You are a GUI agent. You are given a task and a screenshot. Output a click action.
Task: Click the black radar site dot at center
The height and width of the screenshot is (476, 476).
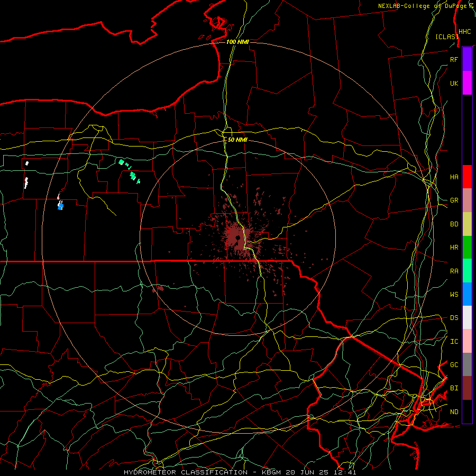pyautogui.click(x=237, y=237)
